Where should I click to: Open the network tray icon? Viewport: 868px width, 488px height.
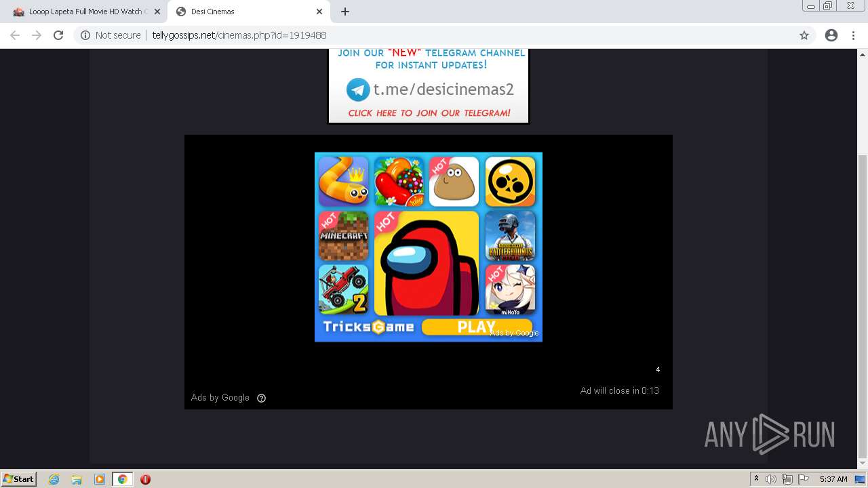pyautogui.click(x=787, y=479)
